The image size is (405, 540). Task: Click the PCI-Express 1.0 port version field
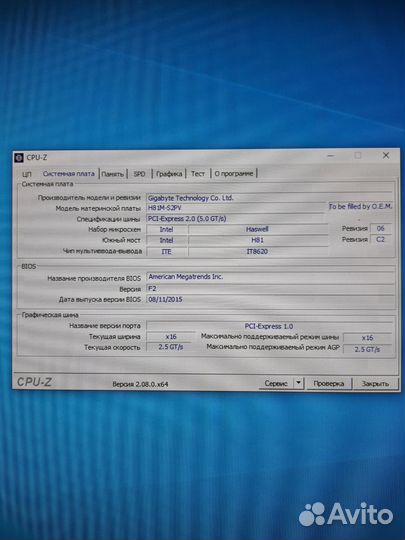pos(269,326)
